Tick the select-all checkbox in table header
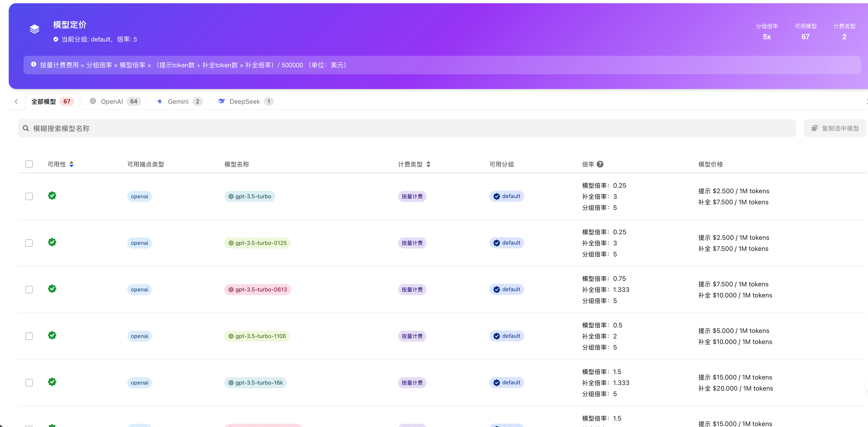This screenshot has height=427, width=868. [29, 164]
